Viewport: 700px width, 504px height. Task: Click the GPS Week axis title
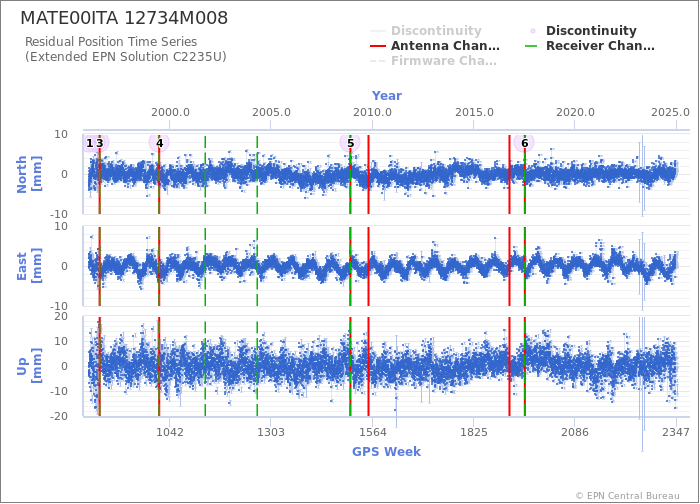(387, 452)
